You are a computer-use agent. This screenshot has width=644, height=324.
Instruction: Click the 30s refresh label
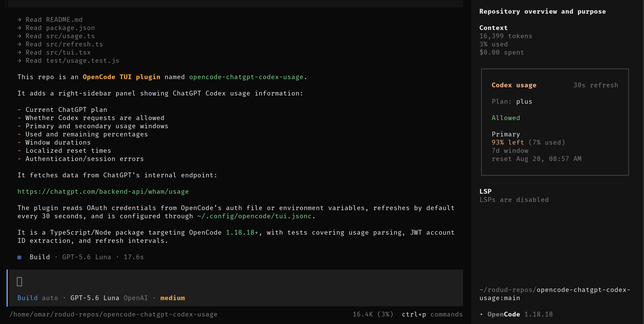596,85
